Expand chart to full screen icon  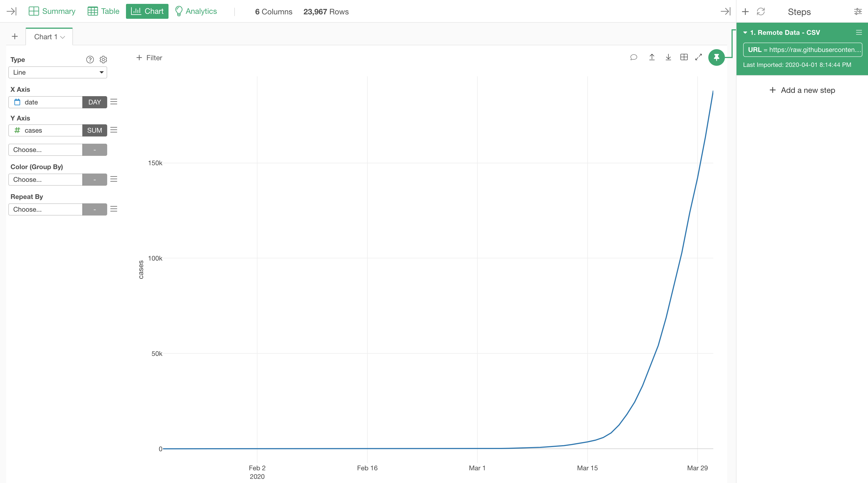(x=698, y=57)
